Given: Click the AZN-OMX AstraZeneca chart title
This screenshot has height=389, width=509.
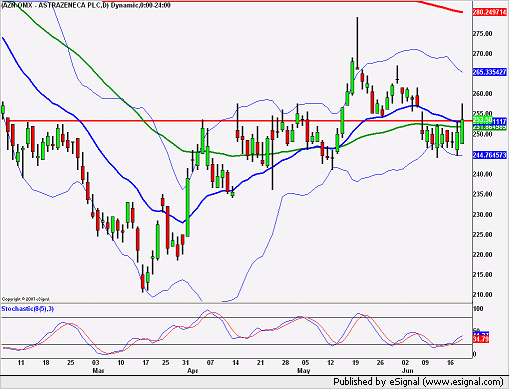Looking at the screenshot, I should pyautogui.click(x=86, y=5).
